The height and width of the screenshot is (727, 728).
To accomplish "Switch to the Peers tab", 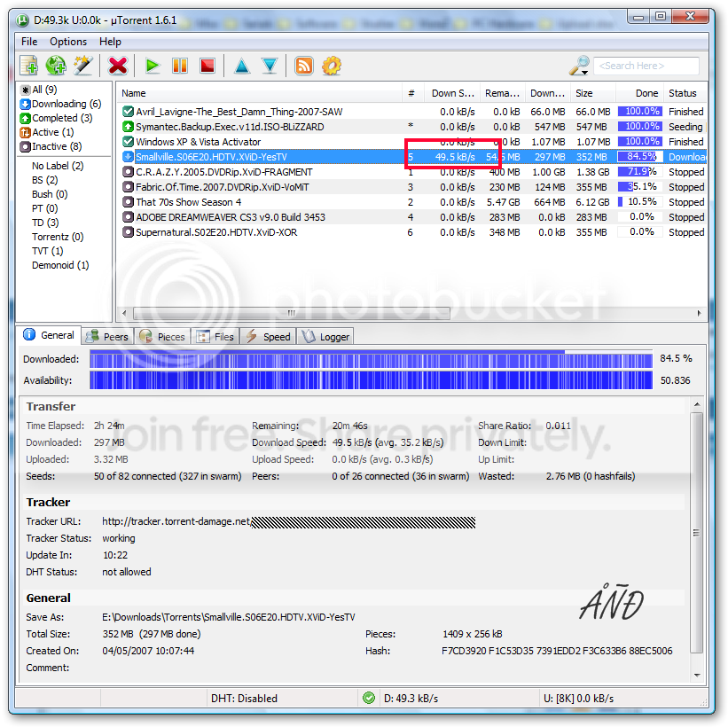I will [107, 337].
